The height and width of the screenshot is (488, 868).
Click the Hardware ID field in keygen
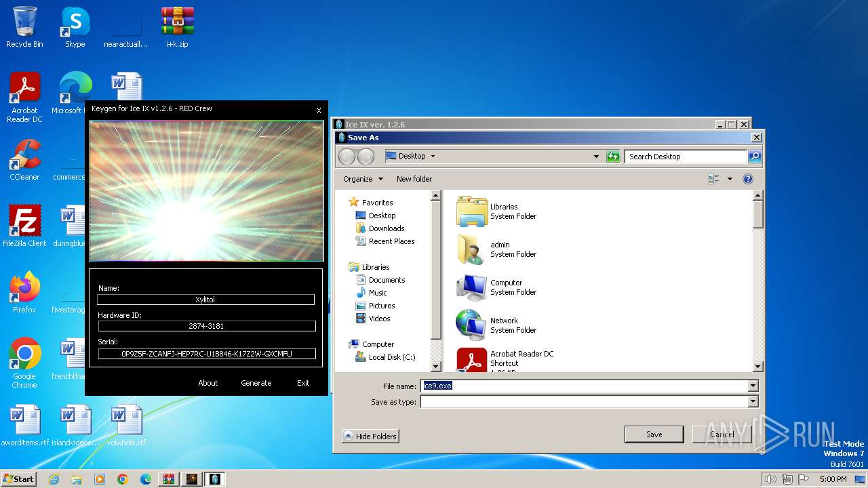207,326
